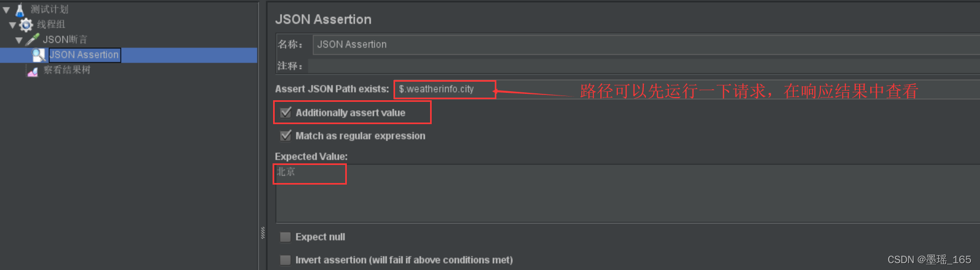Select the 线程组 tree label
Viewport: 980px width, 270px height.
click(x=51, y=24)
